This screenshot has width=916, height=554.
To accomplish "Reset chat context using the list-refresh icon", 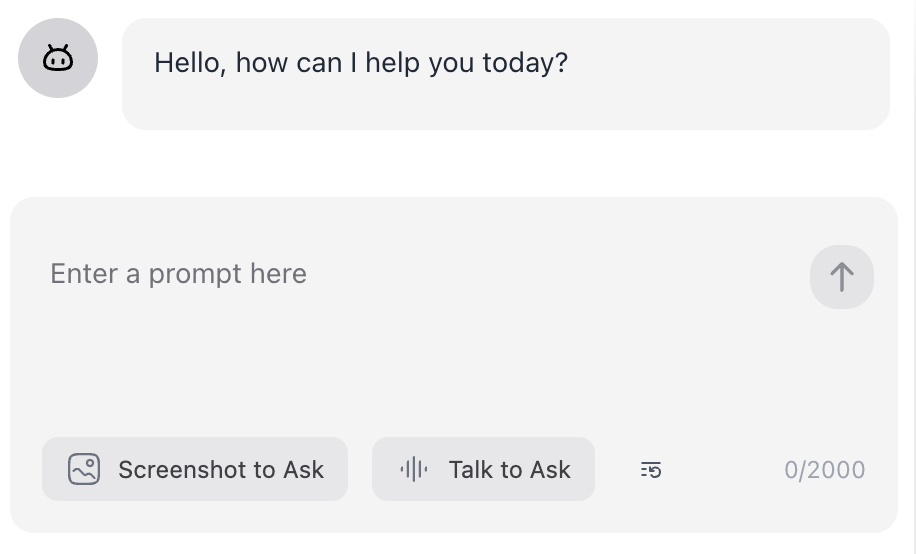I will 651,470.
